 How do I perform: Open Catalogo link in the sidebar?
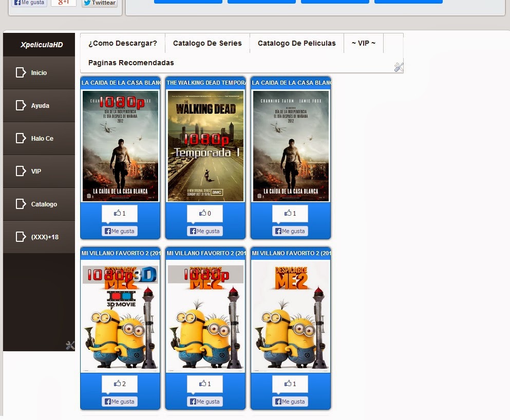pyautogui.click(x=39, y=204)
